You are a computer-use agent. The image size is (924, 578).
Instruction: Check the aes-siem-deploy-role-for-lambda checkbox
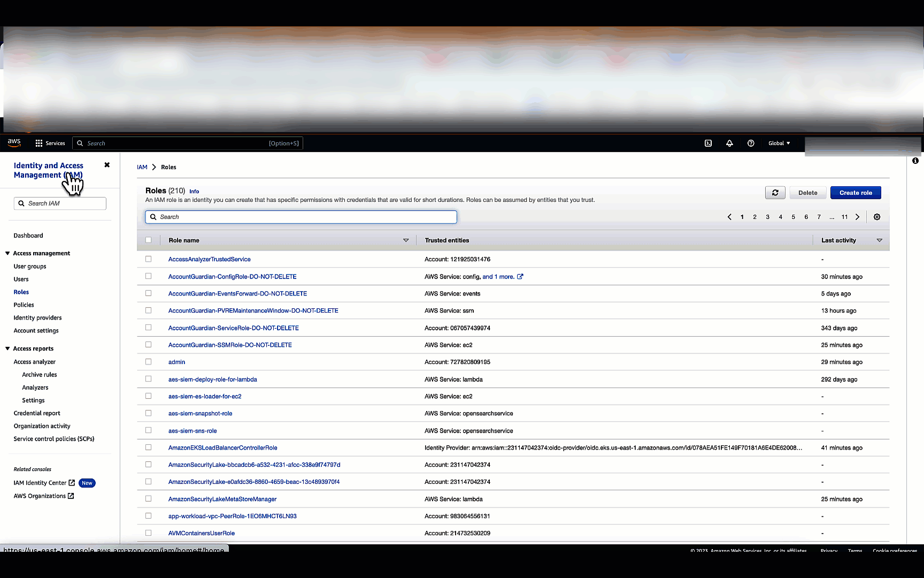tap(148, 379)
